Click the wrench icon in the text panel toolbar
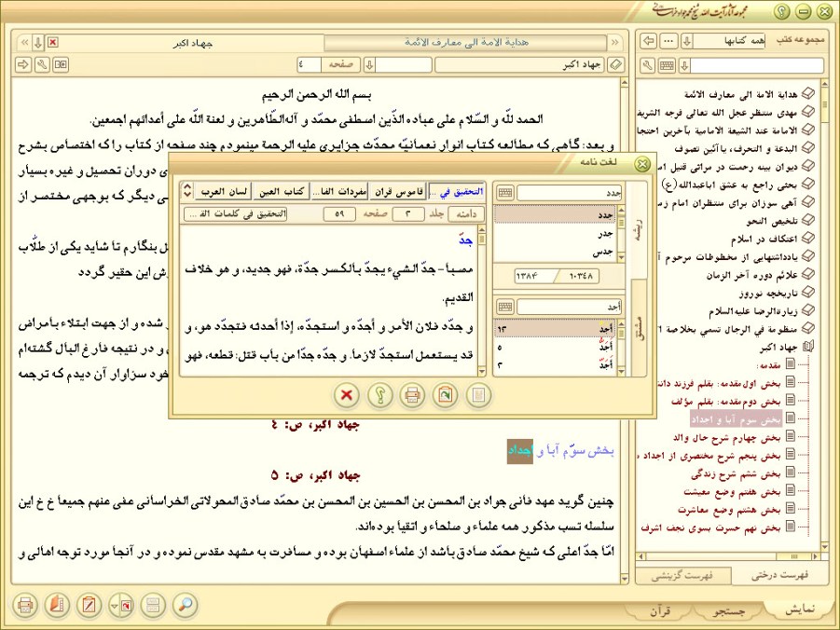Screen dimensions: 840x630 (42, 65)
